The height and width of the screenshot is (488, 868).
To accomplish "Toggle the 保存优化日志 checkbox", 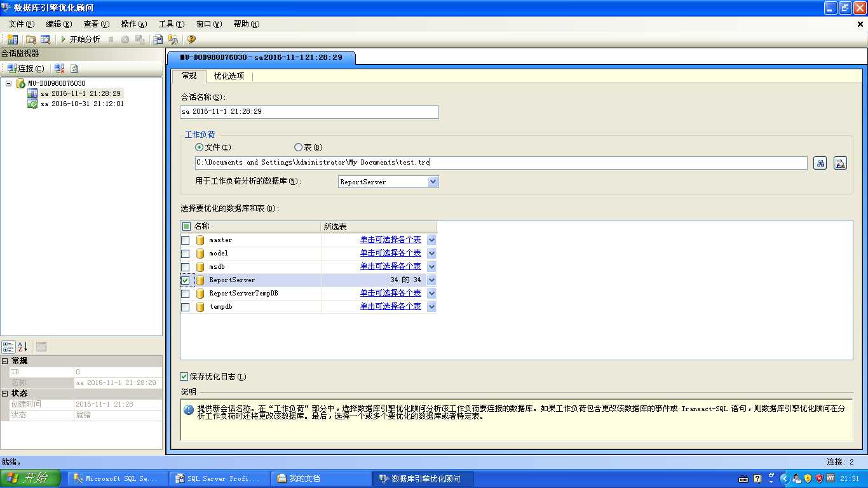I will coord(184,377).
